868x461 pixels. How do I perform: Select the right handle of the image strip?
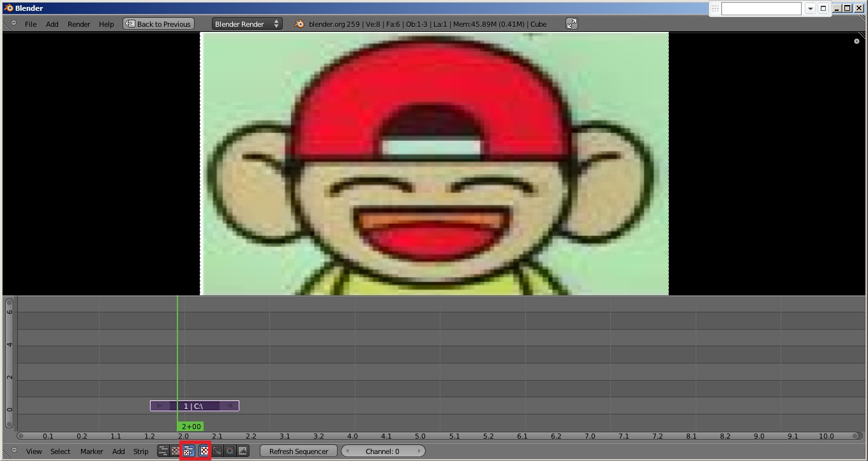click(229, 406)
